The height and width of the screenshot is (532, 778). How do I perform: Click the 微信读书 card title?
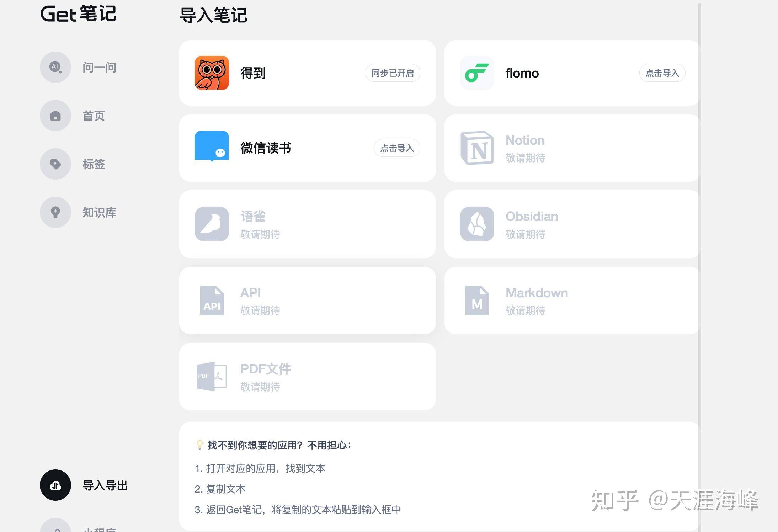coord(266,148)
